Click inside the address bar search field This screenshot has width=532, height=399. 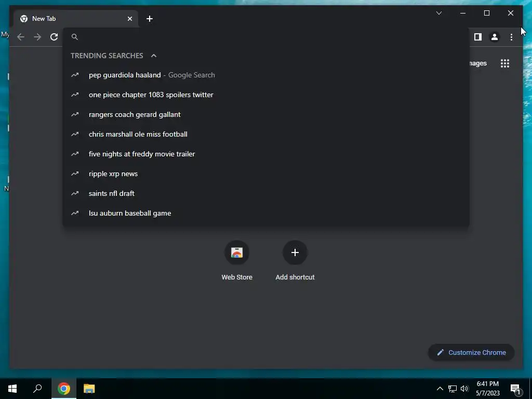(266, 37)
